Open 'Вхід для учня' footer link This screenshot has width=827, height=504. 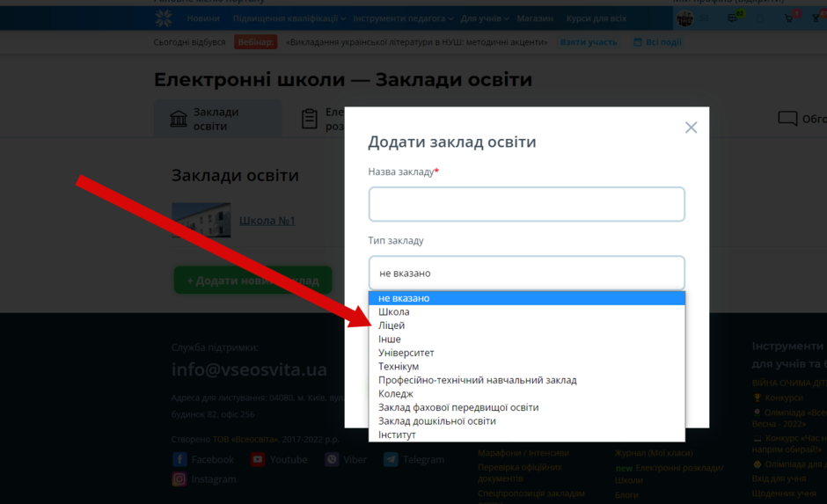[x=779, y=478]
